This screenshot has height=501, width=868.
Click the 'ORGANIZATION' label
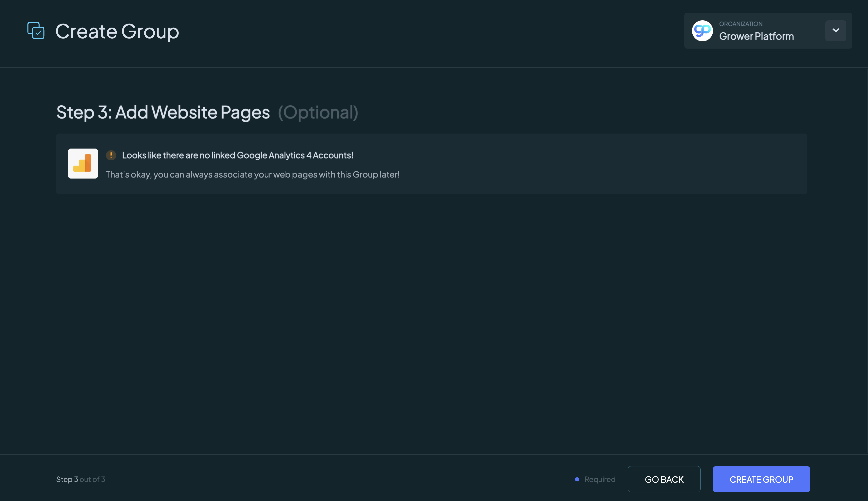click(x=741, y=24)
